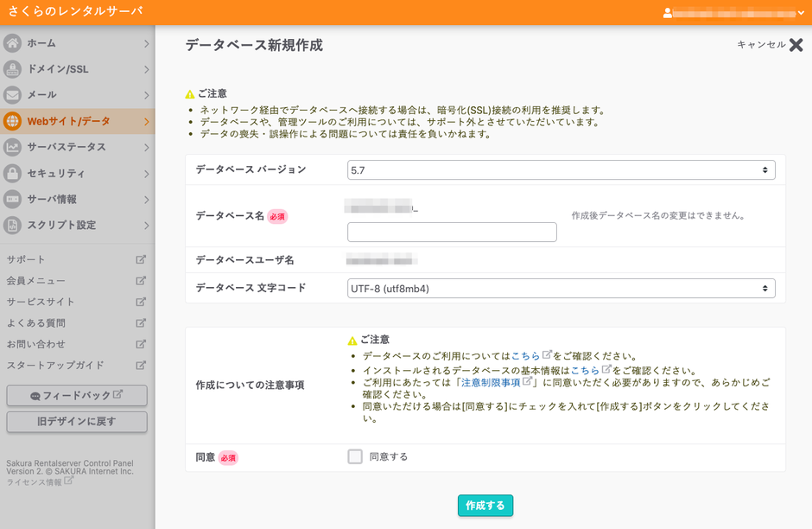Expand the サーバ情報 menu chevron
The image size is (812, 529).
pyautogui.click(x=146, y=200)
